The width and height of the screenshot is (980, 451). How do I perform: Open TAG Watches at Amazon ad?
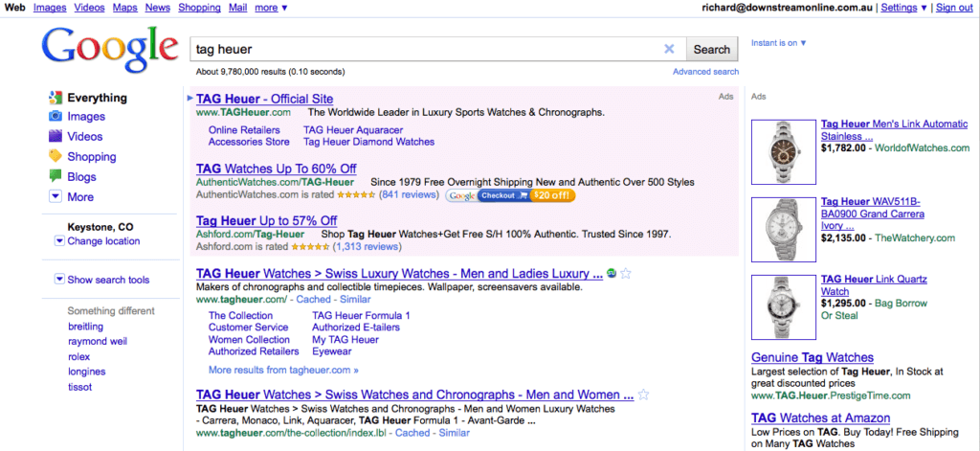point(820,417)
